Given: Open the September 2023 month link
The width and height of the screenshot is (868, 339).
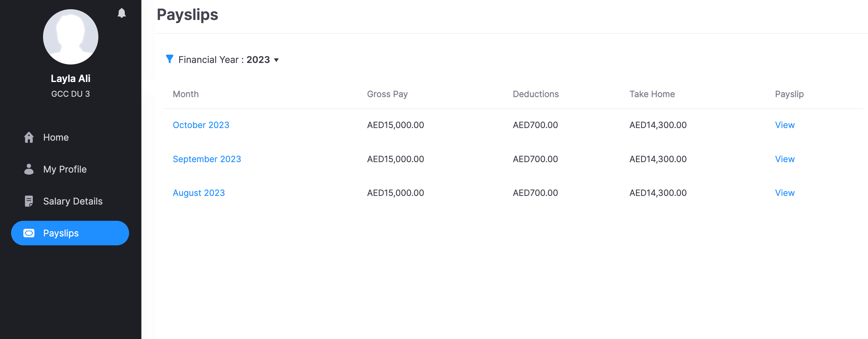Looking at the screenshot, I should coord(207,159).
